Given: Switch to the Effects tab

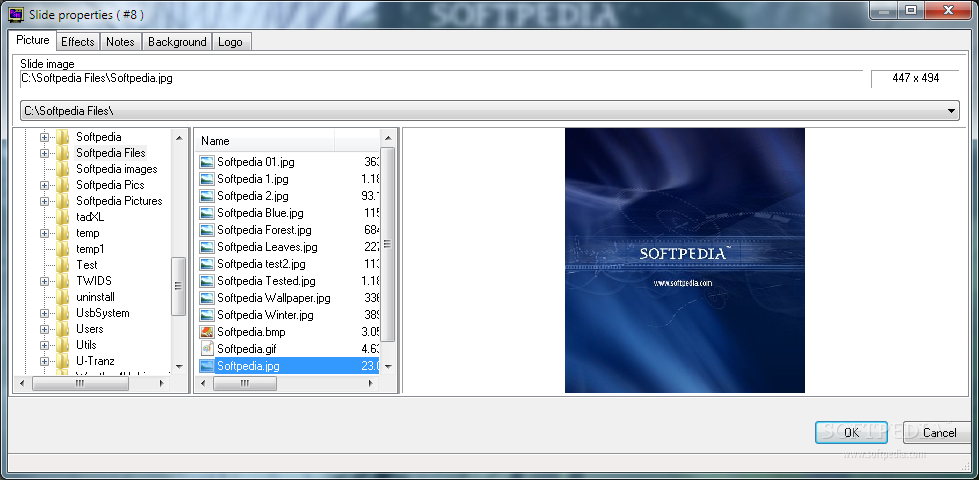Looking at the screenshot, I should click(x=78, y=42).
